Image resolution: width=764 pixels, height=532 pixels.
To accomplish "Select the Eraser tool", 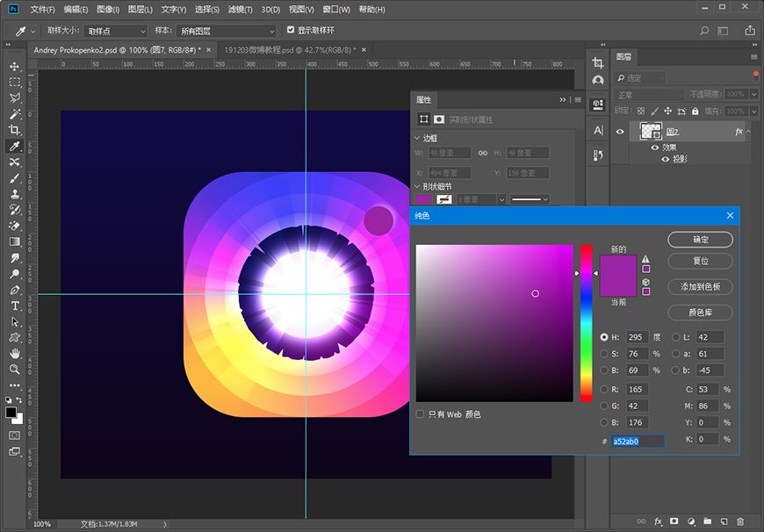I will (x=15, y=226).
